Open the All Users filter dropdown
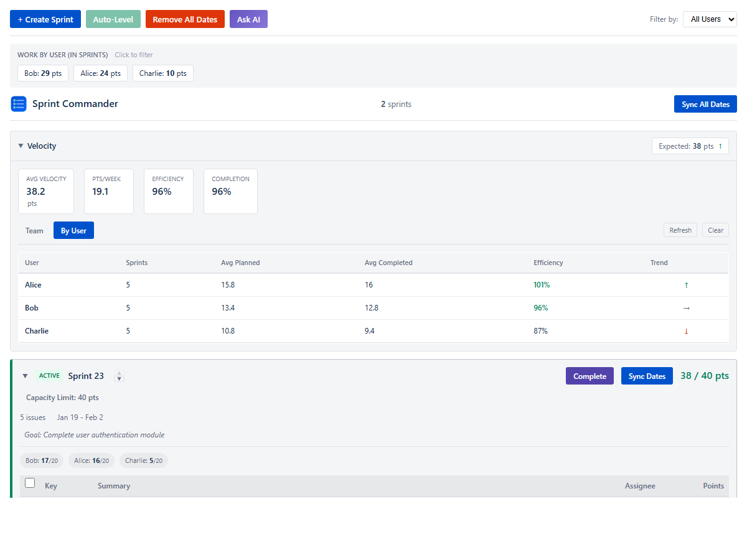 click(710, 19)
